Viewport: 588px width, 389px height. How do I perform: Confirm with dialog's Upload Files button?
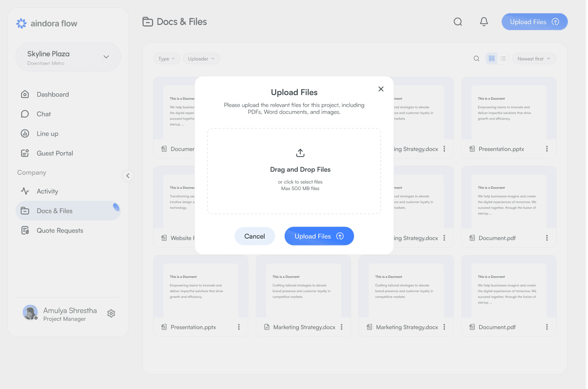(x=319, y=236)
